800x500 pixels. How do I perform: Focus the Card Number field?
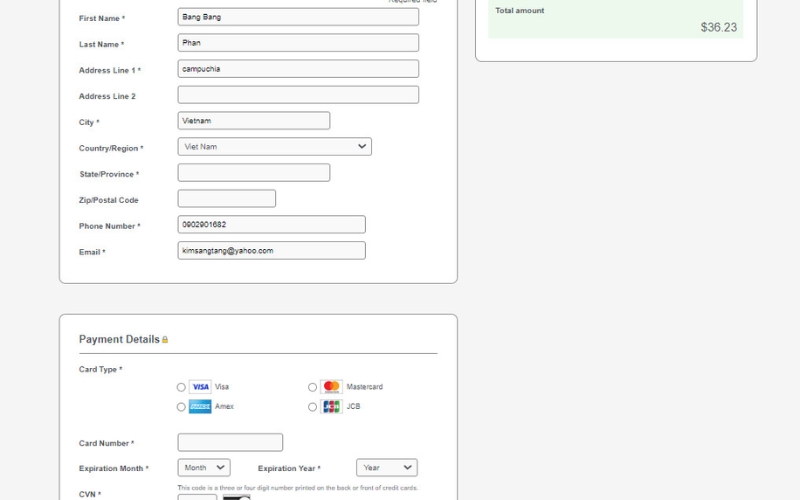click(x=230, y=442)
